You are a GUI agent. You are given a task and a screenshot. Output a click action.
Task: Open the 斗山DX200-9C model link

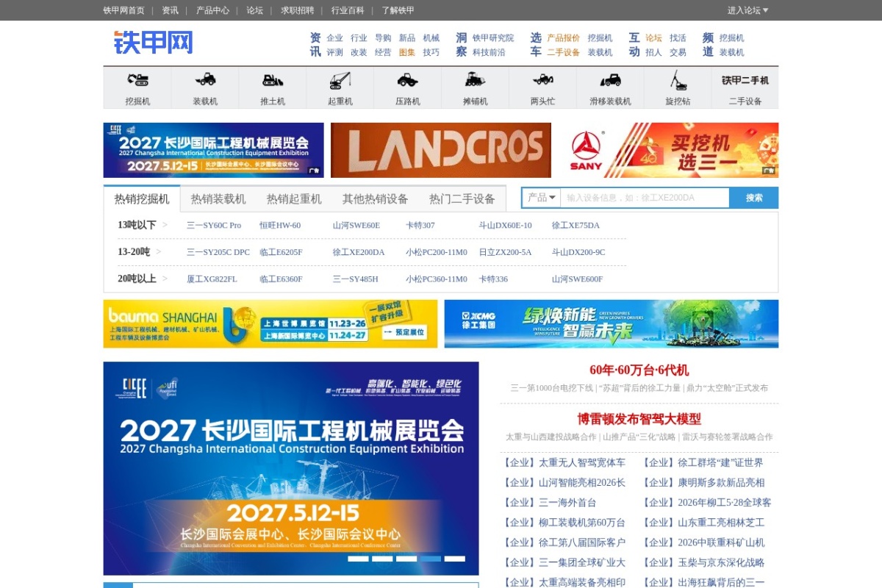[x=578, y=252]
